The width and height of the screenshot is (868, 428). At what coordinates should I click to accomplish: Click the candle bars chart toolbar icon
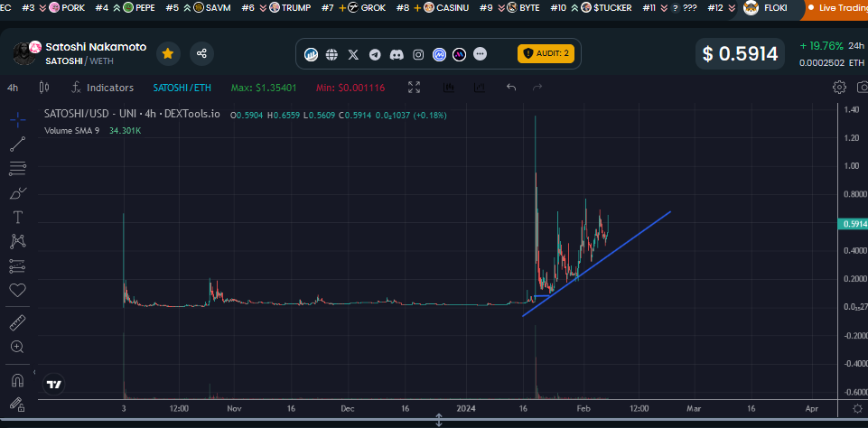tap(448, 88)
